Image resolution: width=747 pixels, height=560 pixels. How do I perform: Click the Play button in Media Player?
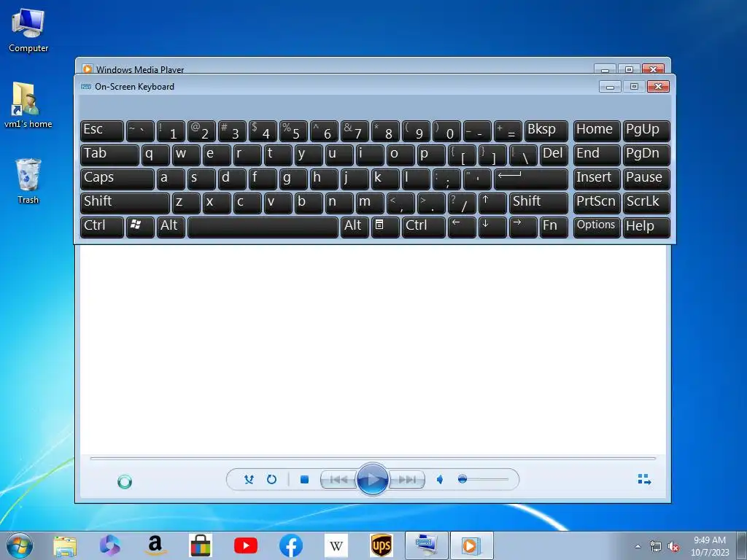372,479
